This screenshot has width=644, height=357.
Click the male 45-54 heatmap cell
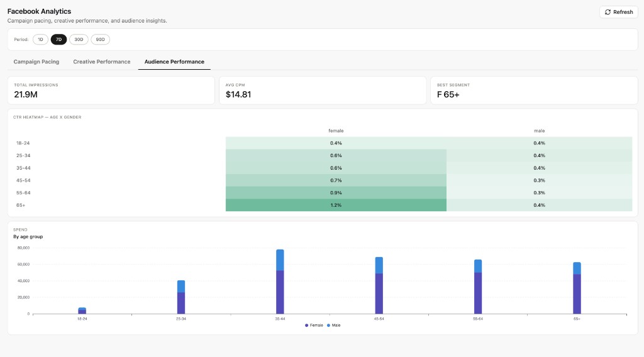coord(539,180)
